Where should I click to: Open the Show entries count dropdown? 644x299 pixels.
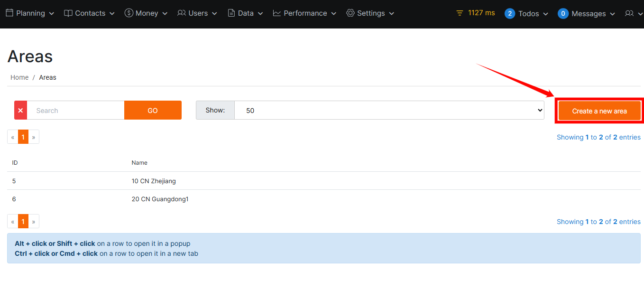389,110
